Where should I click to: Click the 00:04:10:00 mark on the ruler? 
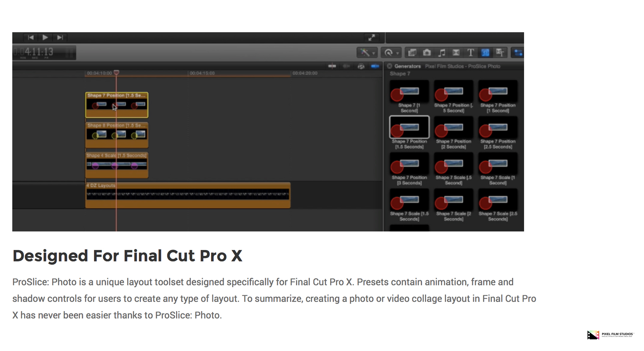click(x=99, y=73)
